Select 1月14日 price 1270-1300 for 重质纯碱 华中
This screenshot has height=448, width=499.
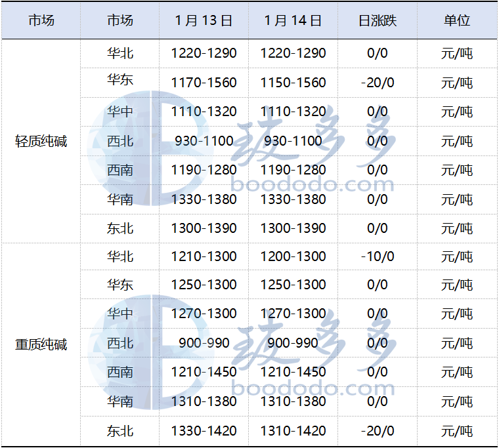(x=293, y=314)
